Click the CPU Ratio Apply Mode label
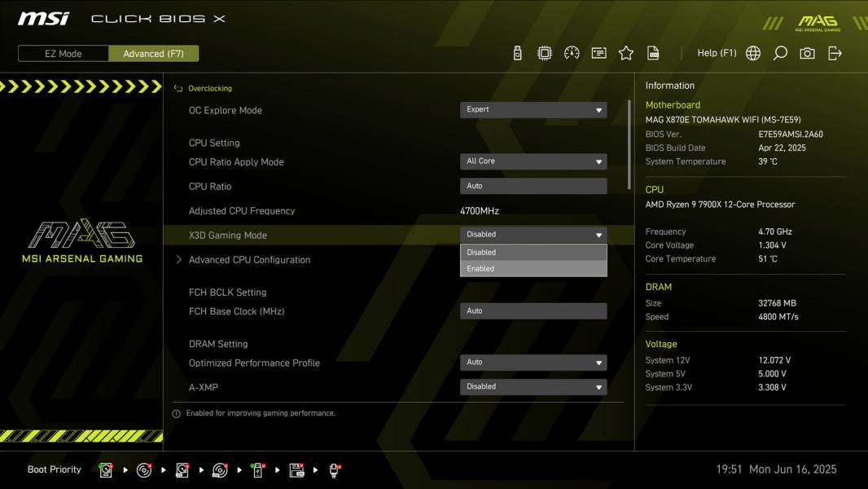This screenshot has width=868, height=489. [236, 162]
